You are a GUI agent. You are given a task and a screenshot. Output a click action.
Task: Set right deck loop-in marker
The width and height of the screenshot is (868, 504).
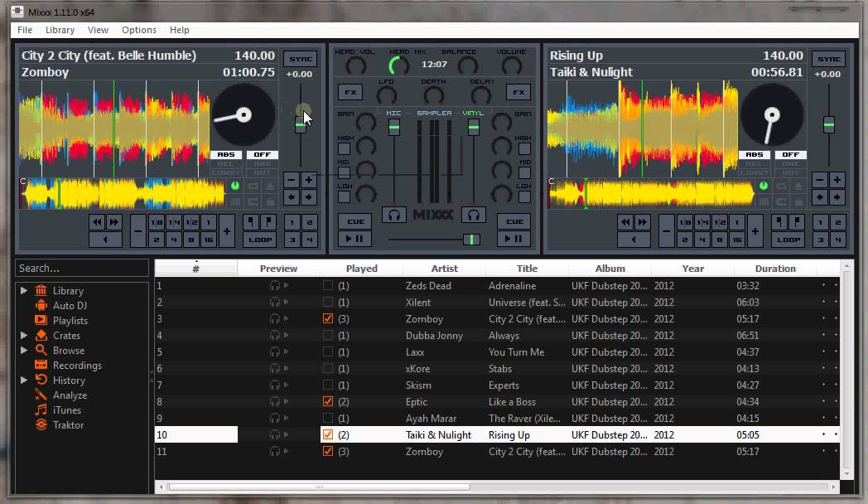click(x=779, y=222)
